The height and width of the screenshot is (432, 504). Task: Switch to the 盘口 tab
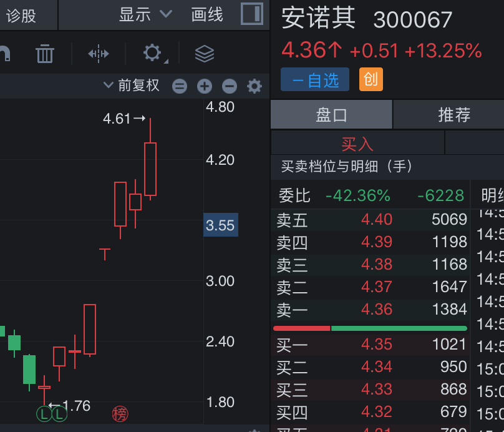(x=331, y=115)
